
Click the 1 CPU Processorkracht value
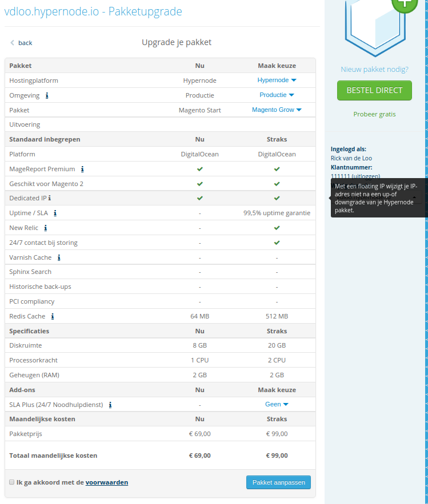[200, 360]
